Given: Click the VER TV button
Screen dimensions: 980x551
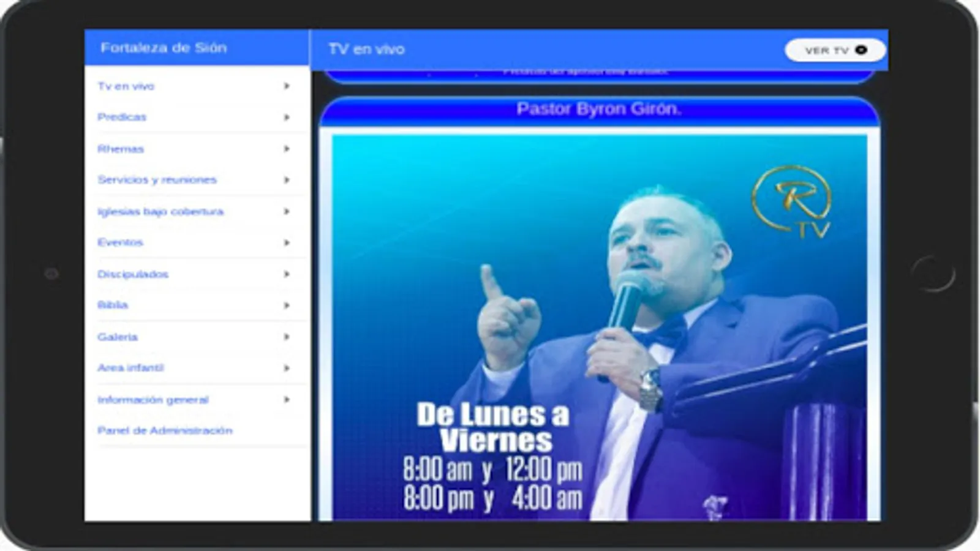Looking at the screenshot, I should click(x=835, y=50).
